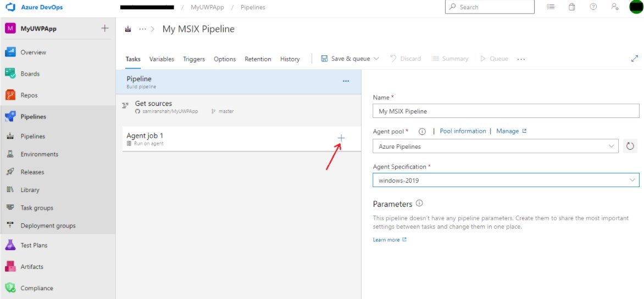Image resolution: width=644 pixels, height=299 pixels.
Task: Switch to the Variables tab
Action: [x=162, y=59]
